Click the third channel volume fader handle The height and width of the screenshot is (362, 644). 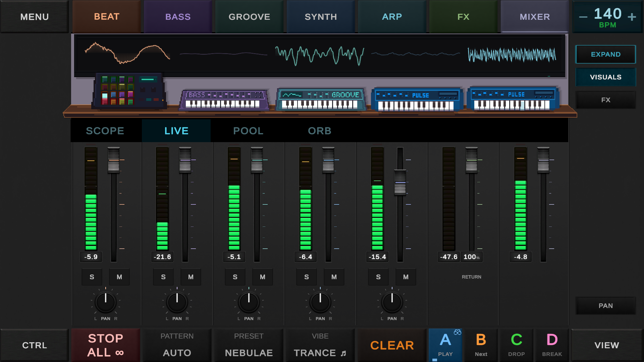(257, 160)
